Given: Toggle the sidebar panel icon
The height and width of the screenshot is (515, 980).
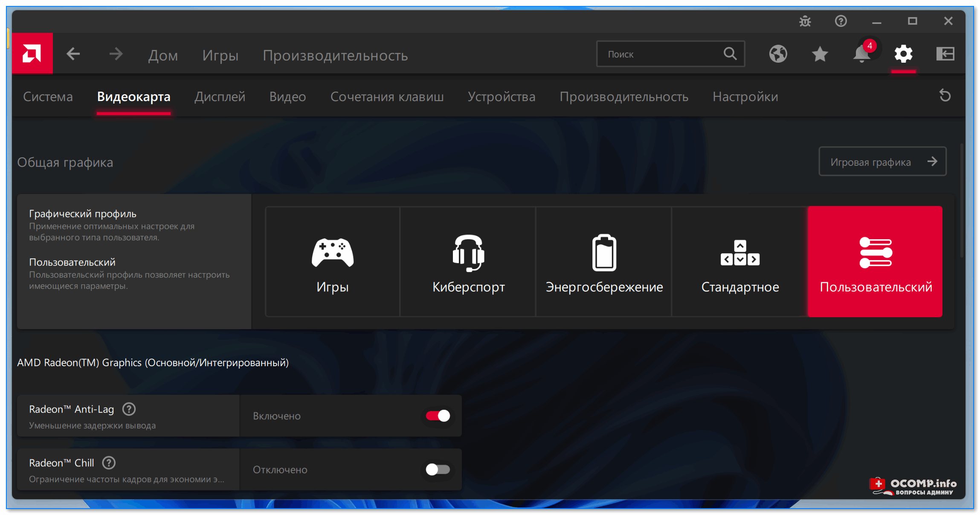Looking at the screenshot, I should tap(945, 54).
